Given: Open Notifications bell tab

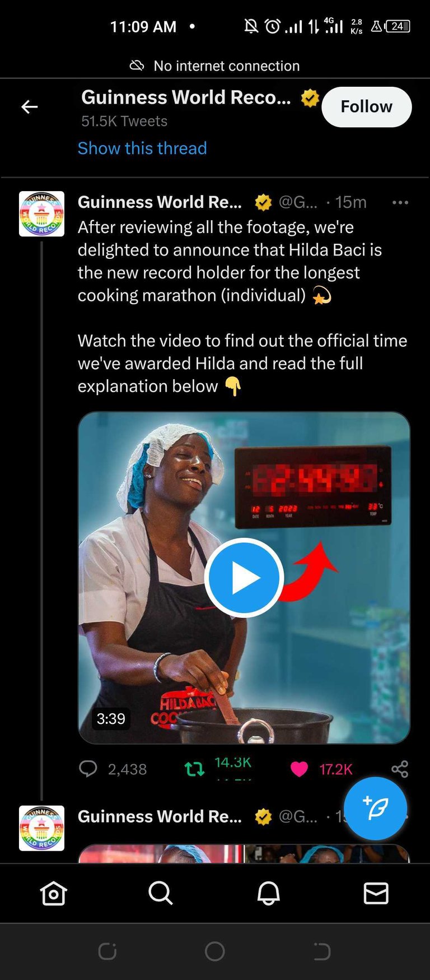Looking at the screenshot, I should click(268, 893).
